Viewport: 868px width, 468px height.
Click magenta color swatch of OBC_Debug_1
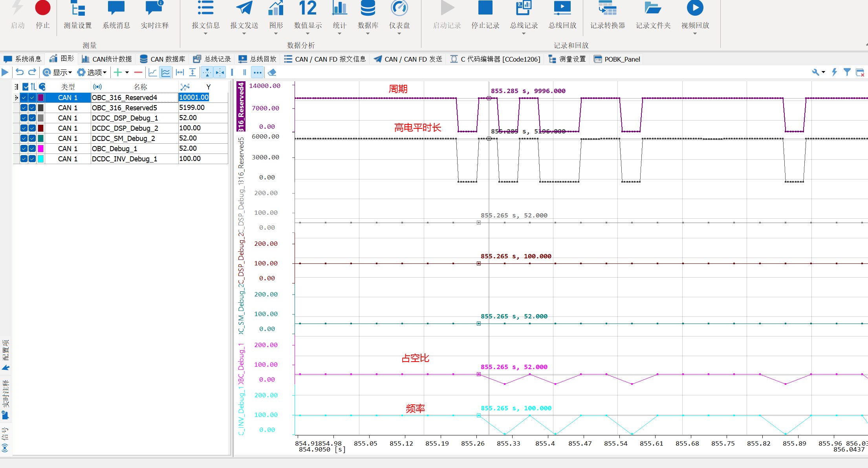tap(40, 148)
